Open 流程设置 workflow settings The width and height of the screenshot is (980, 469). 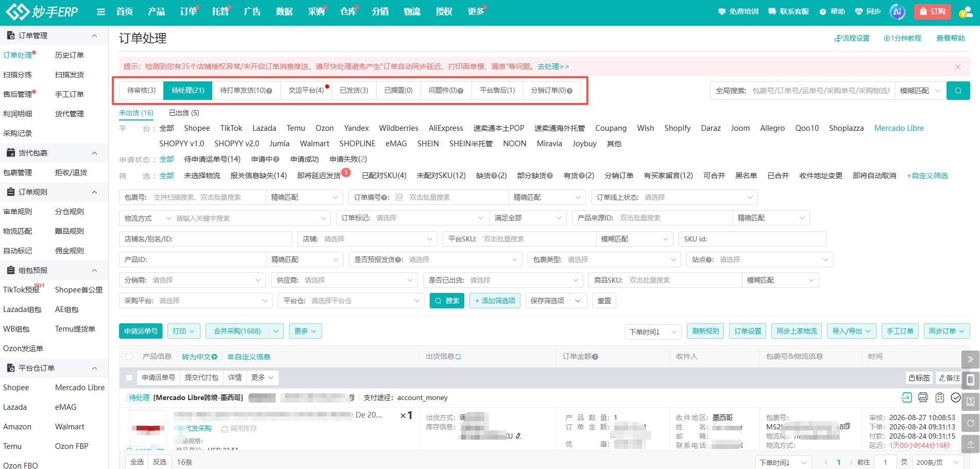click(852, 38)
